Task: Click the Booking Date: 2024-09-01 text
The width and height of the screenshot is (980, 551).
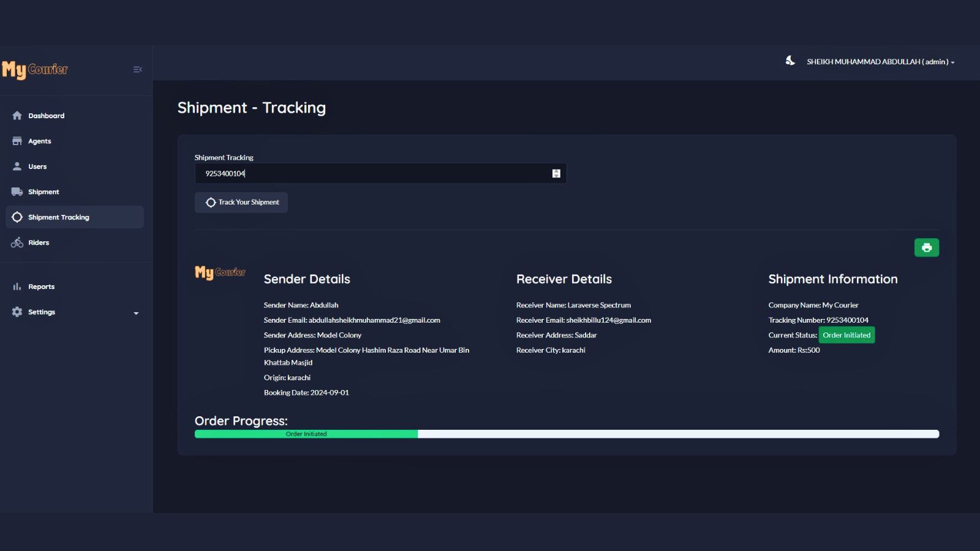Action: tap(306, 393)
